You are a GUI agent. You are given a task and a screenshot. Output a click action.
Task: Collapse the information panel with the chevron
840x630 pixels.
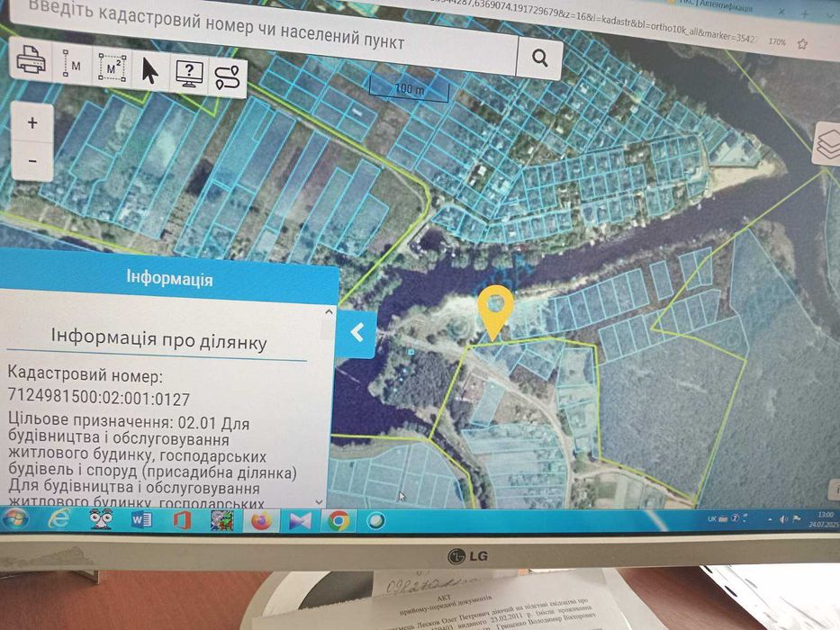(357, 333)
